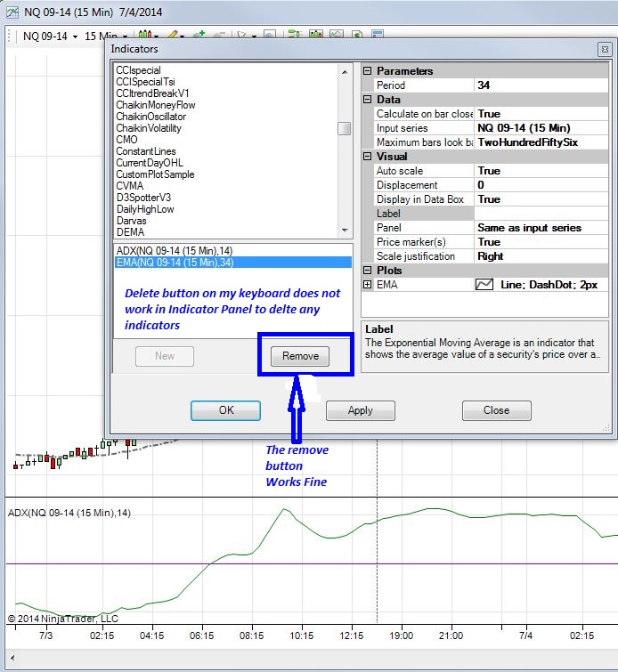Toggle Auto scale True value
Screen dimensions: 618x672
tap(541, 171)
